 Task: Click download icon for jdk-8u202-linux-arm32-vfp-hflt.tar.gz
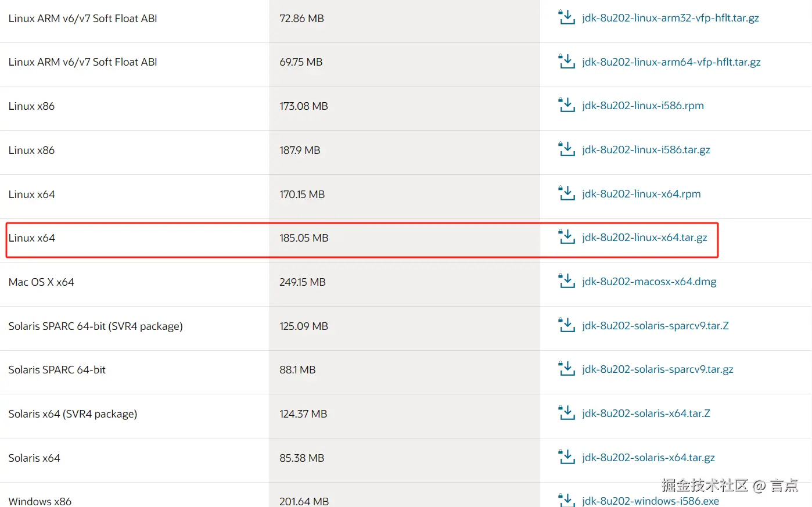click(566, 17)
